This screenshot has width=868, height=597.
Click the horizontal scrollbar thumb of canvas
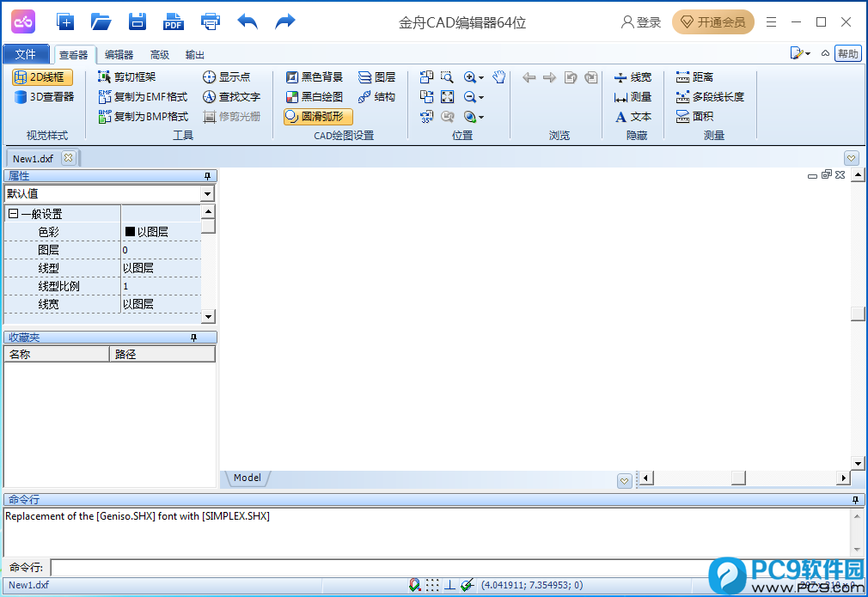point(738,478)
